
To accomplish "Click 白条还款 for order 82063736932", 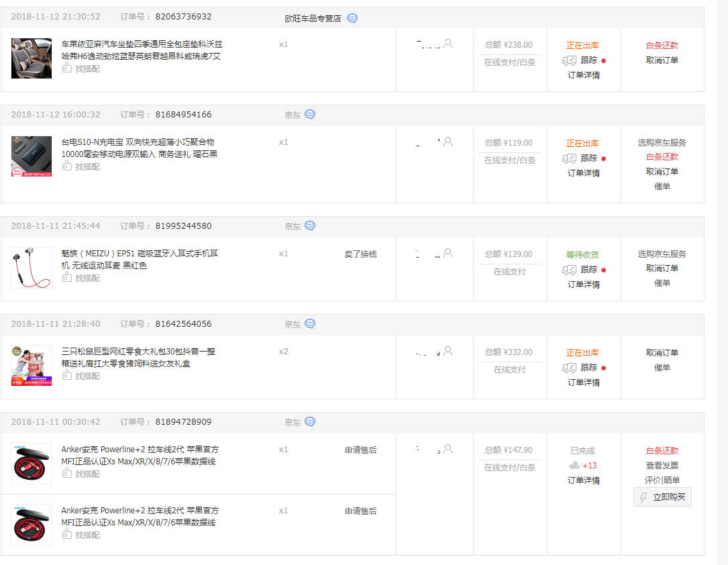I will (662, 46).
